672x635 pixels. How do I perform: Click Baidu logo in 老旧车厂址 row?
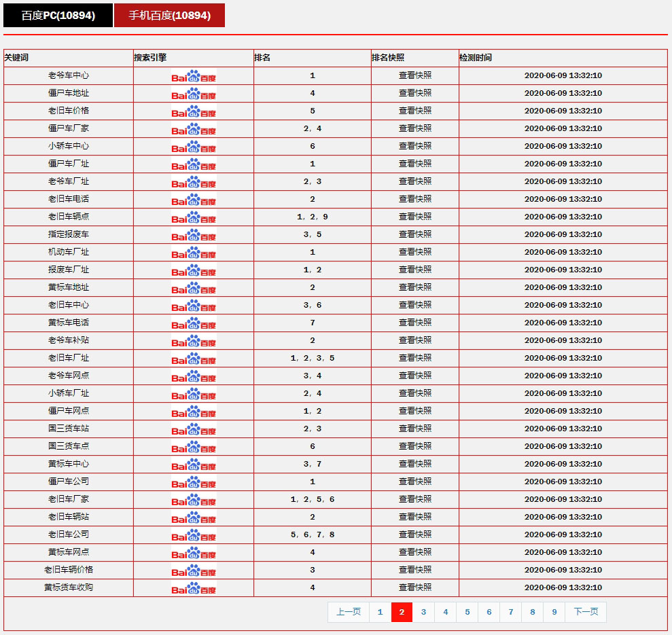194,359
